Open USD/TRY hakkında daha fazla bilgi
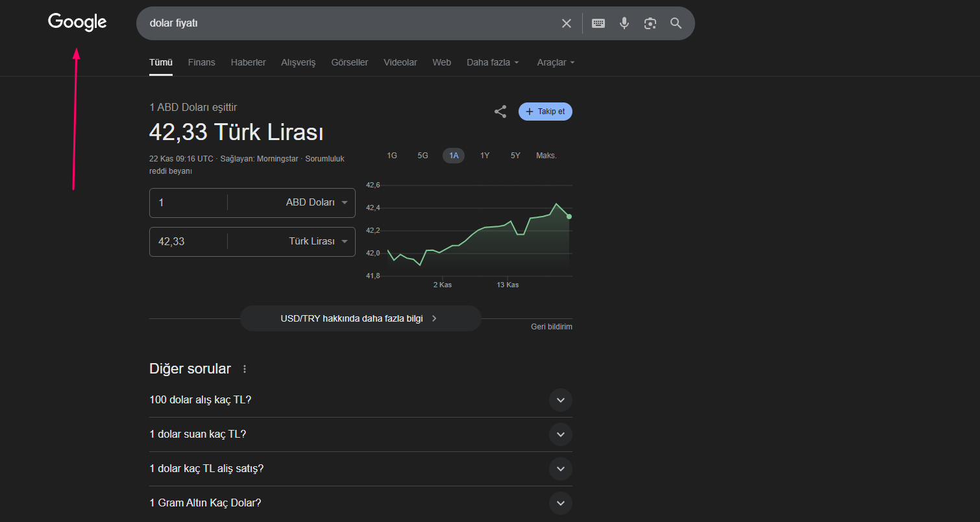The image size is (980, 522). click(360, 318)
